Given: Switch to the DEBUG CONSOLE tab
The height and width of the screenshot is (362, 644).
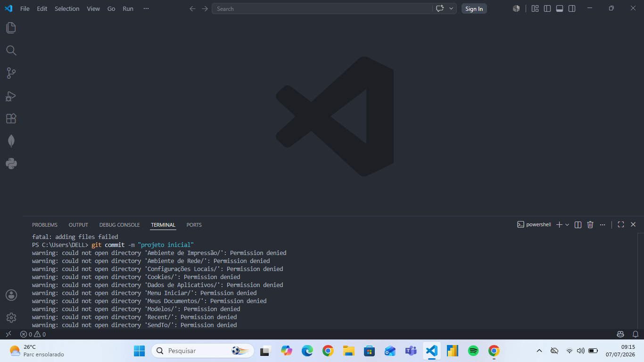Looking at the screenshot, I should (x=119, y=225).
